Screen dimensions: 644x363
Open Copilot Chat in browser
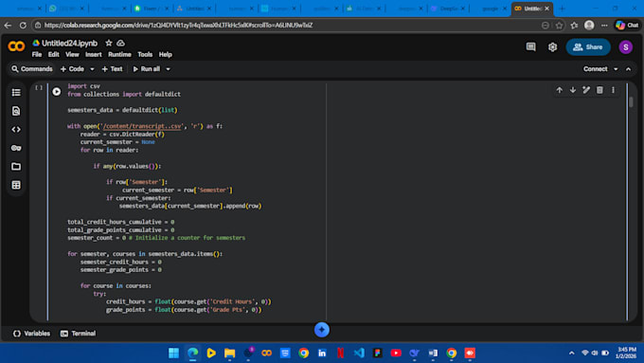pyautogui.click(x=627, y=25)
